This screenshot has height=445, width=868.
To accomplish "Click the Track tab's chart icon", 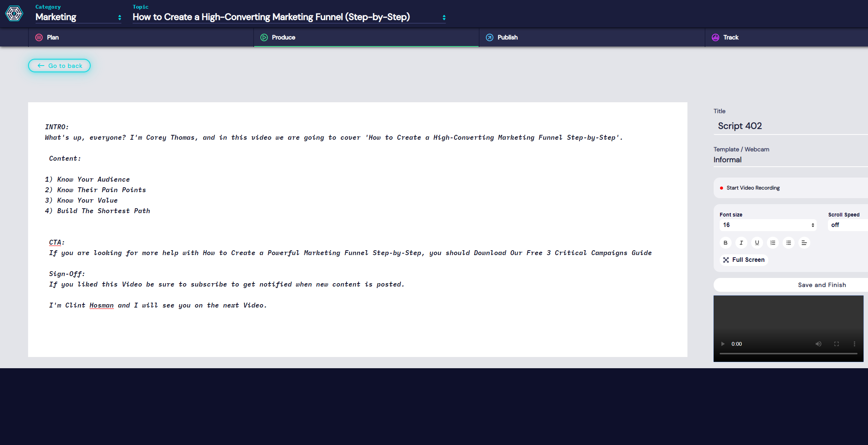I will 716,37.
